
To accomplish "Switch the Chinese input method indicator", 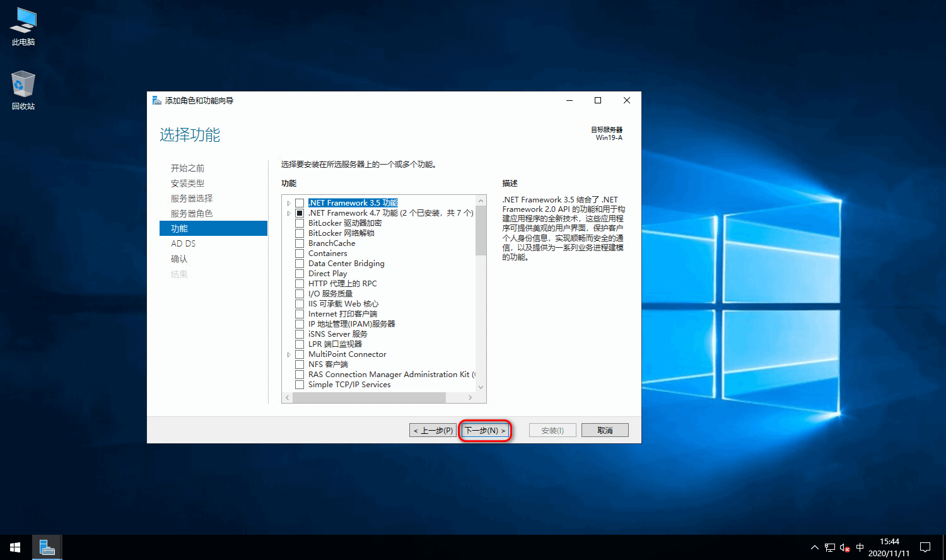I will point(860,547).
